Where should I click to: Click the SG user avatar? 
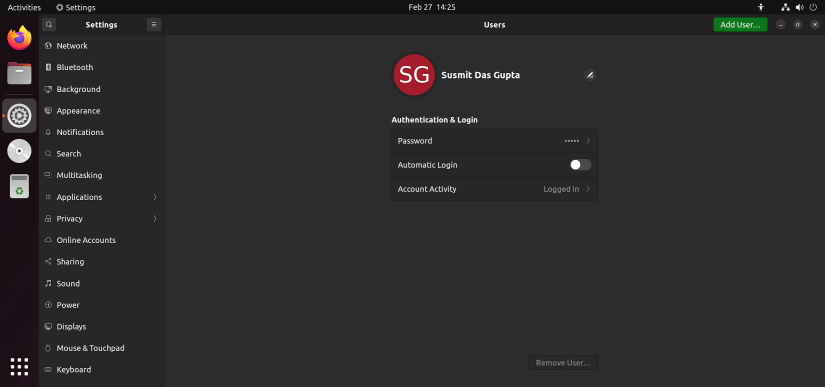414,75
